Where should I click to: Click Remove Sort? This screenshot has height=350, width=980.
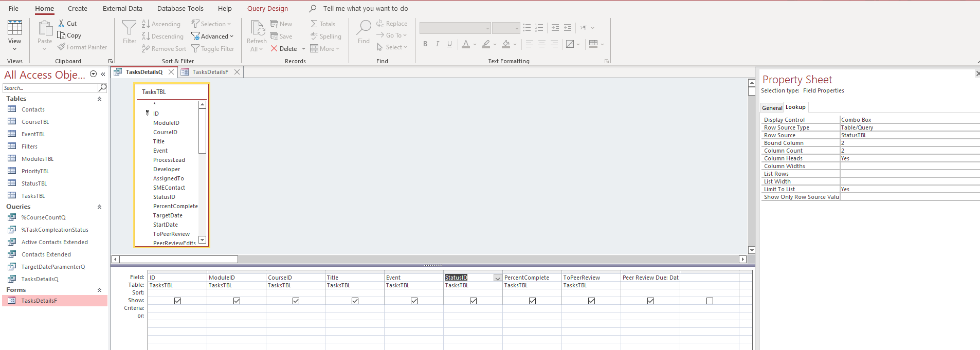click(164, 49)
